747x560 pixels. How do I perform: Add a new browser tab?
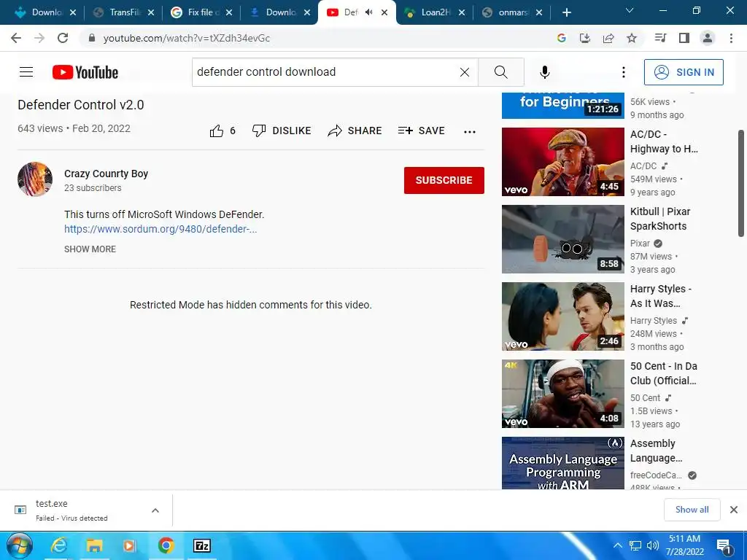click(566, 12)
